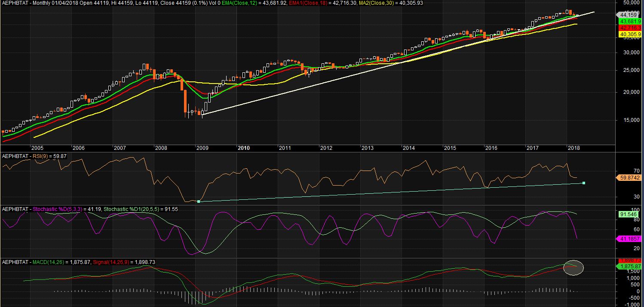Click the 2014 year label on the time axis
Screen dimensions: 644x307
click(408, 148)
